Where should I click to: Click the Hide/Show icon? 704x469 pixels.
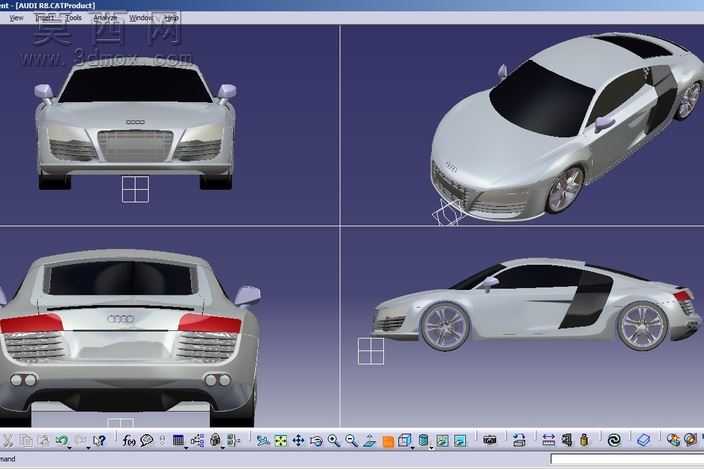tap(442, 441)
